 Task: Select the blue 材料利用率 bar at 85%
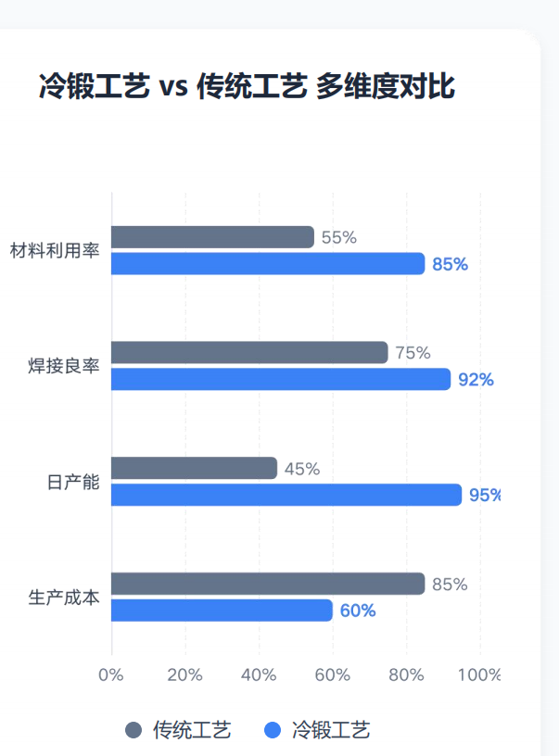pyautogui.click(x=268, y=264)
